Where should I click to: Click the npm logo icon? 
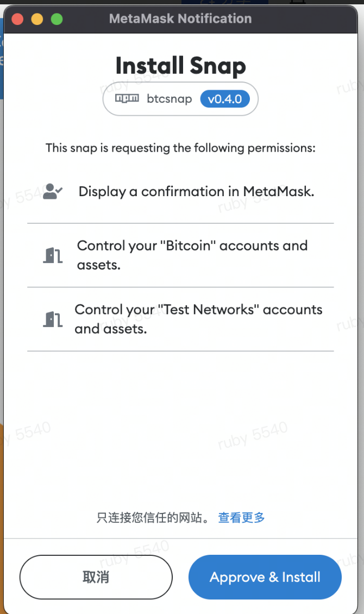[127, 99]
